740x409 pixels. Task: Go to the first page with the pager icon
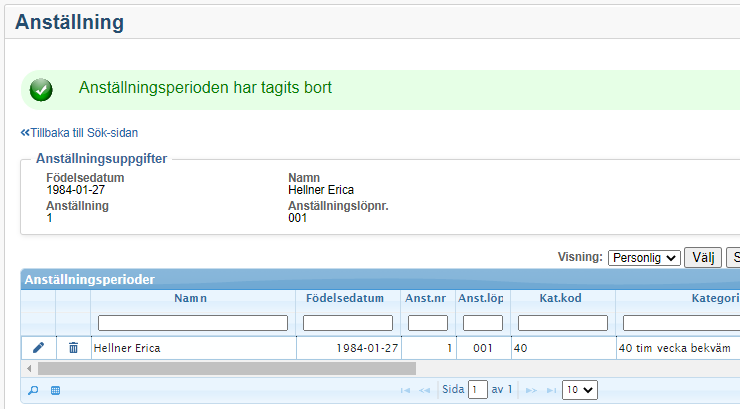(405, 390)
